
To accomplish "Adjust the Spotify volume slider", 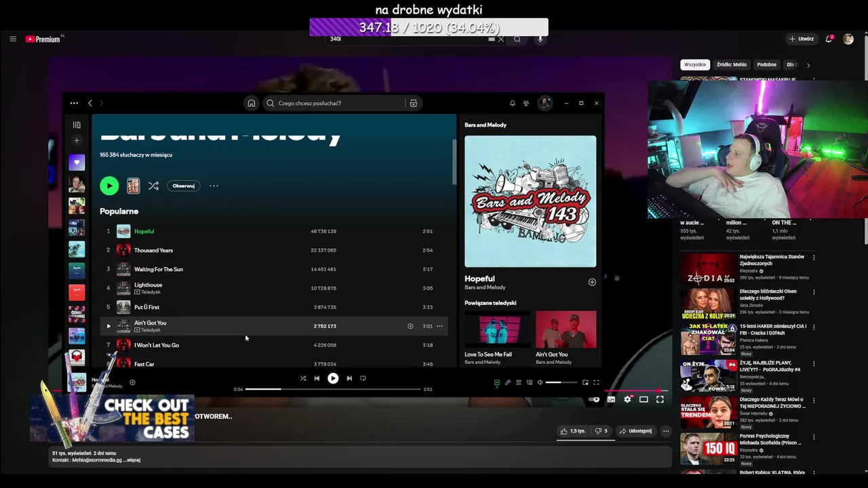I will (562, 382).
